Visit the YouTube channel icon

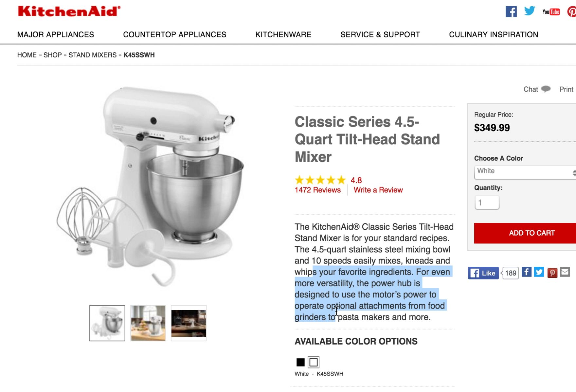[x=551, y=12]
